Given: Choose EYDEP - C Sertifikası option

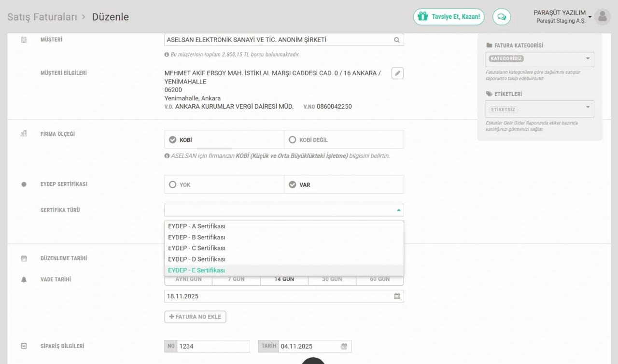Looking at the screenshot, I should (x=197, y=248).
